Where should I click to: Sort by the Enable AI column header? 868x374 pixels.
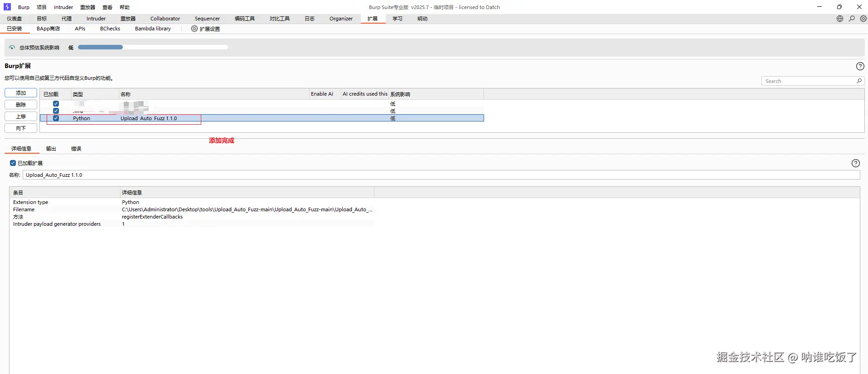(325, 94)
